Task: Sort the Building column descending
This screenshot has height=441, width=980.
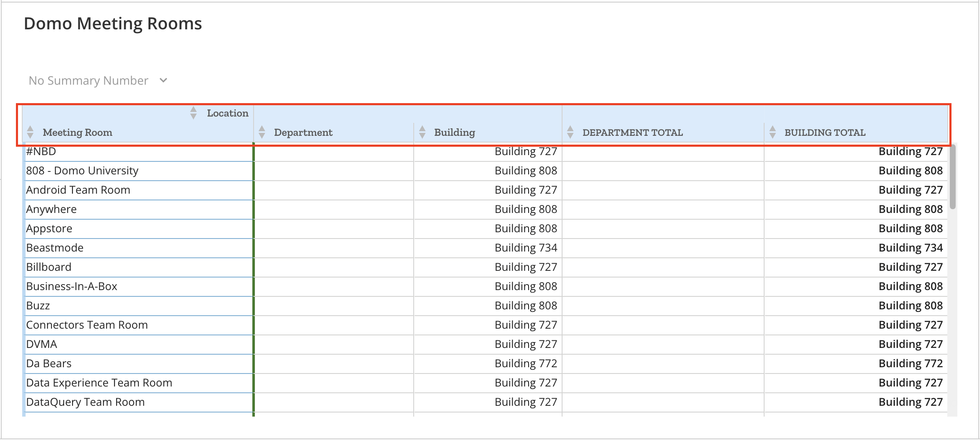Action: pyautogui.click(x=422, y=136)
